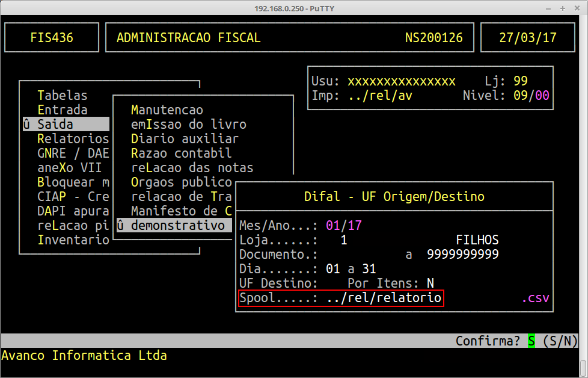Click the Por Itens N value
The height and width of the screenshot is (378, 588).
click(x=430, y=283)
